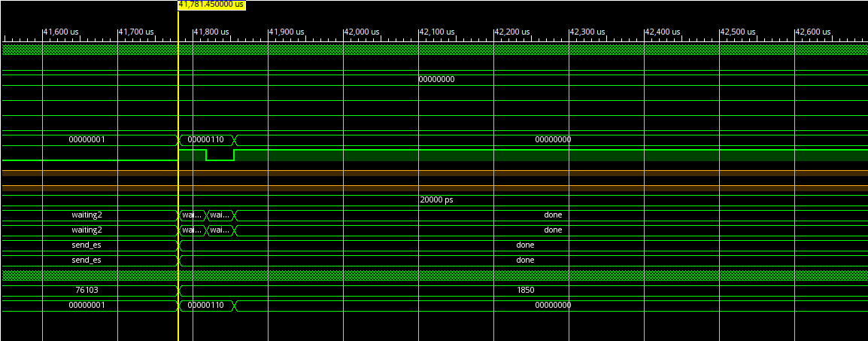Select the 42,200 us timeline tick
The height and width of the screenshot is (341, 868).
(511, 32)
